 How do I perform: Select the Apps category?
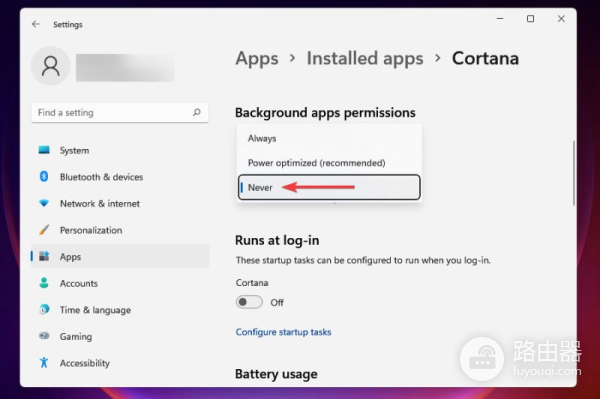click(x=120, y=256)
